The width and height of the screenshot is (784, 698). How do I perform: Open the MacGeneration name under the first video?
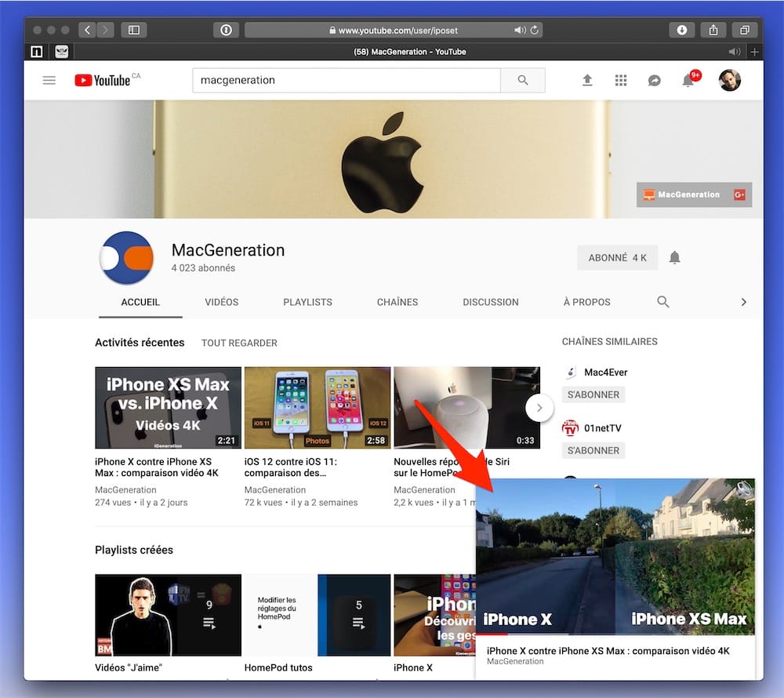click(x=125, y=490)
